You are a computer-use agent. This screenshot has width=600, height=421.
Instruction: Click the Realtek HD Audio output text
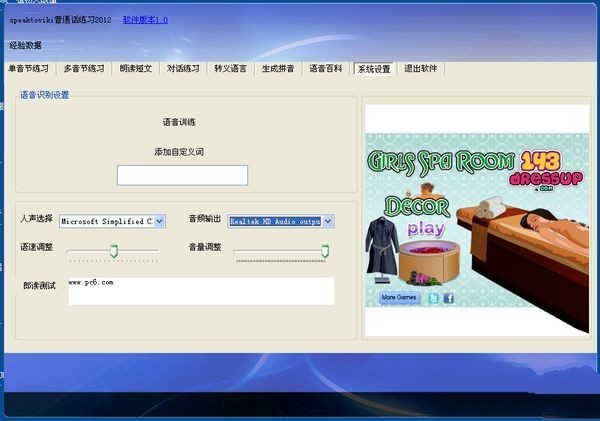pos(275,221)
